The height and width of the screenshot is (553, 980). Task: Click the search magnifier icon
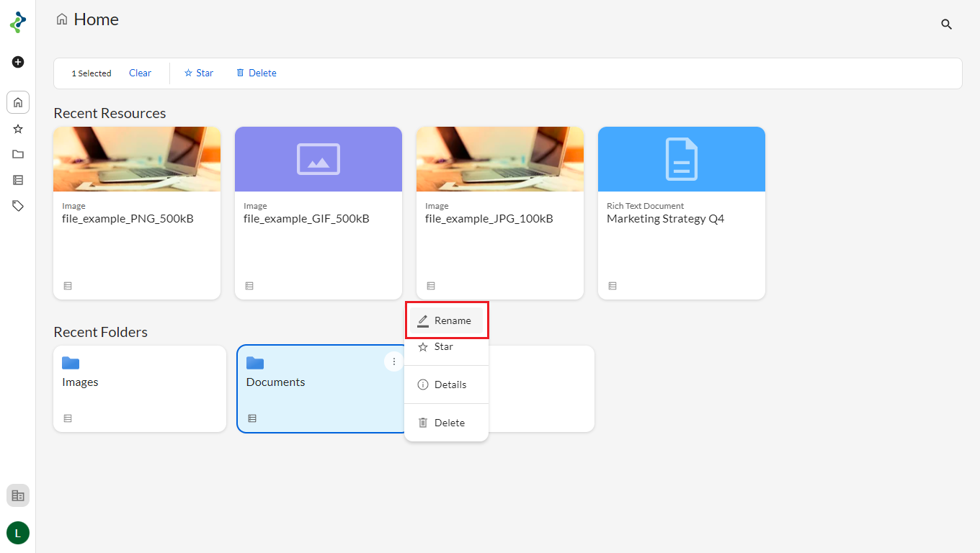(946, 24)
